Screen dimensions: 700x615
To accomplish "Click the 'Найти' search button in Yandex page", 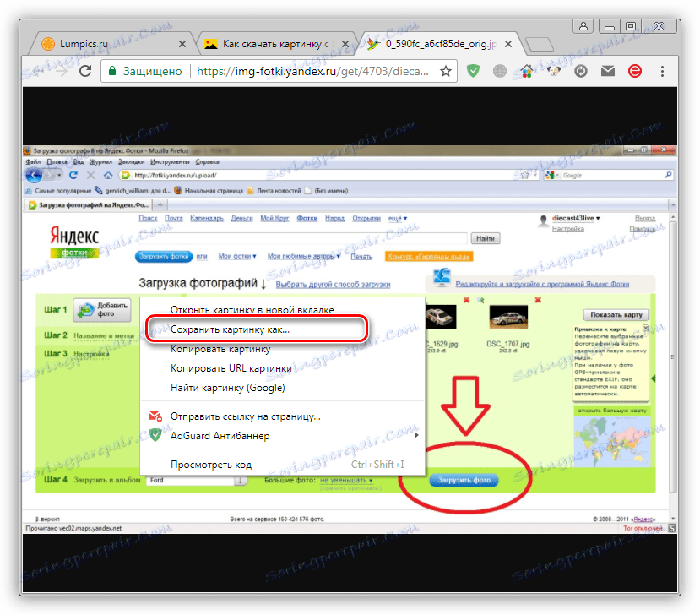I will pyautogui.click(x=486, y=238).
